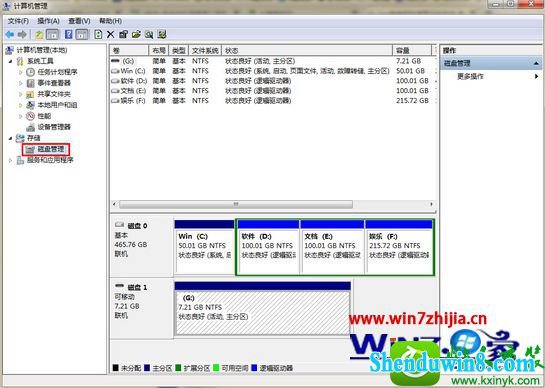Select the 软件 (D:) partition block
Viewport: 545px width, 388px height.
tap(268, 248)
